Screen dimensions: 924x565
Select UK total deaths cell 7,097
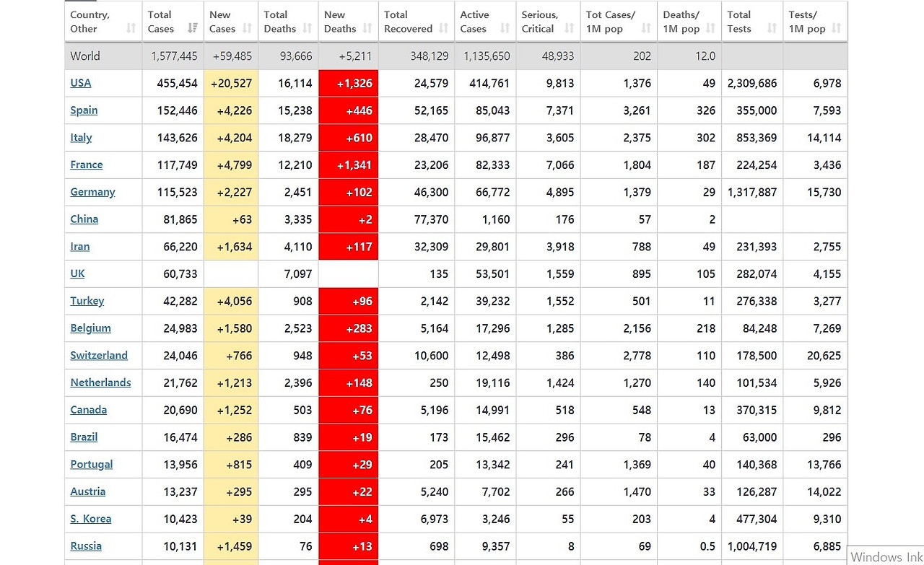click(x=288, y=273)
